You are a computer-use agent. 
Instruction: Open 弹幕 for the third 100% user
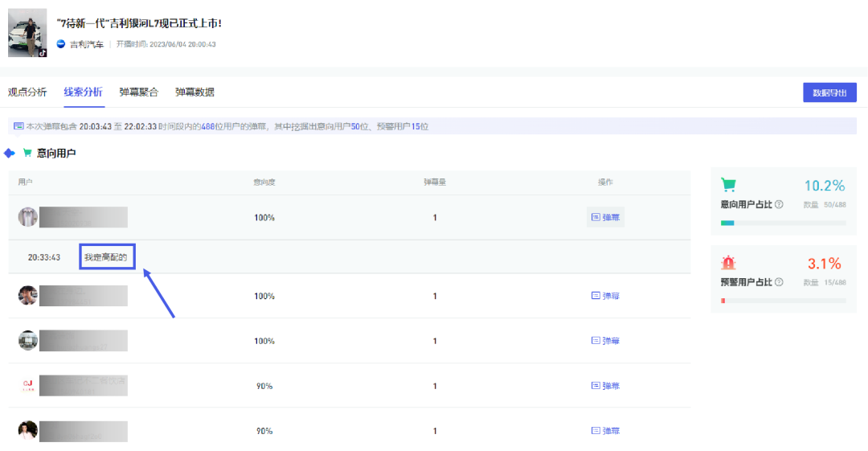(605, 341)
